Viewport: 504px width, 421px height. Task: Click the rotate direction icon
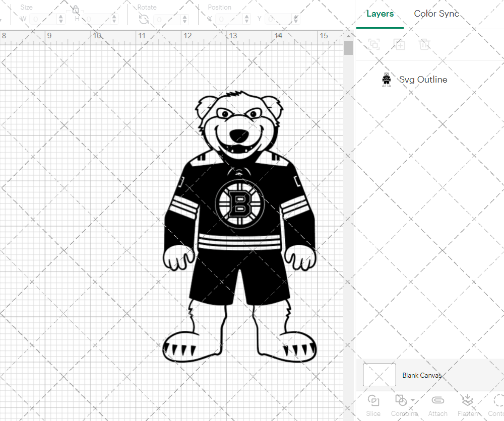[x=144, y=18]
